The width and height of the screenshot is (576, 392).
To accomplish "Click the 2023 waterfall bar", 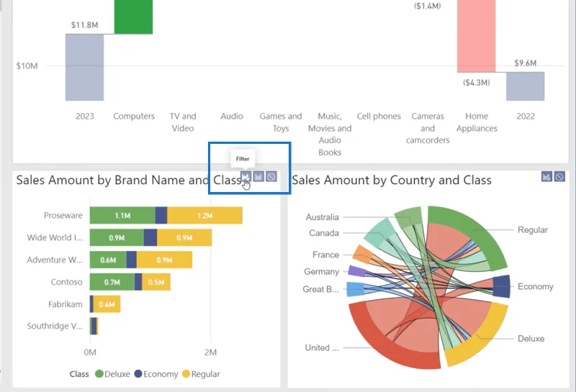I will pyautogui.click(x=84, y=67).
